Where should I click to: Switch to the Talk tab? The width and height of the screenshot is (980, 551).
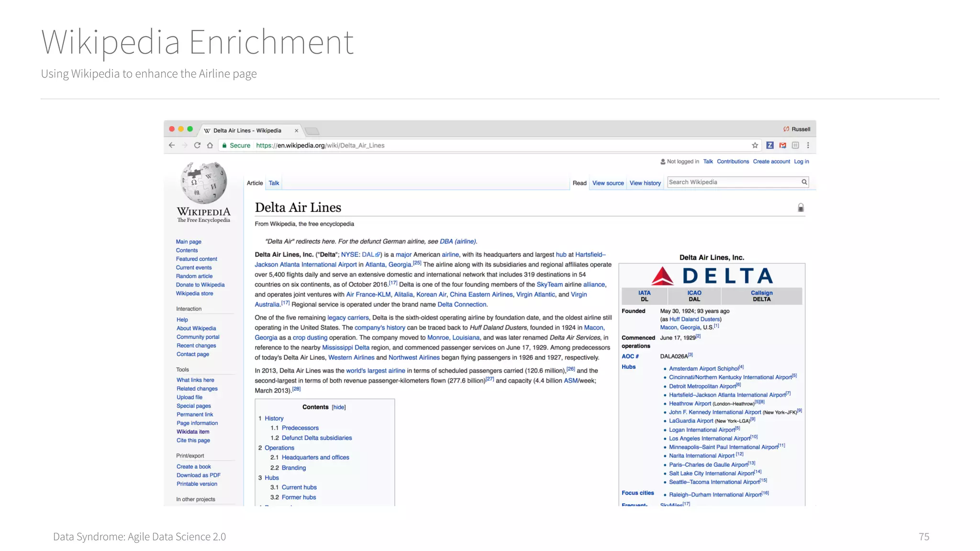click(274, 183)
